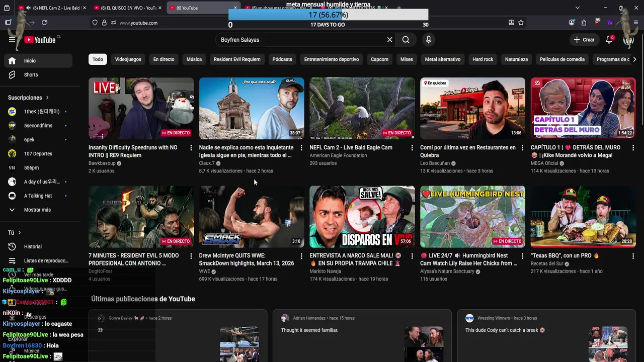644x362 pixels.
Task: Click the search magnifier button
Action: (406, 40)
